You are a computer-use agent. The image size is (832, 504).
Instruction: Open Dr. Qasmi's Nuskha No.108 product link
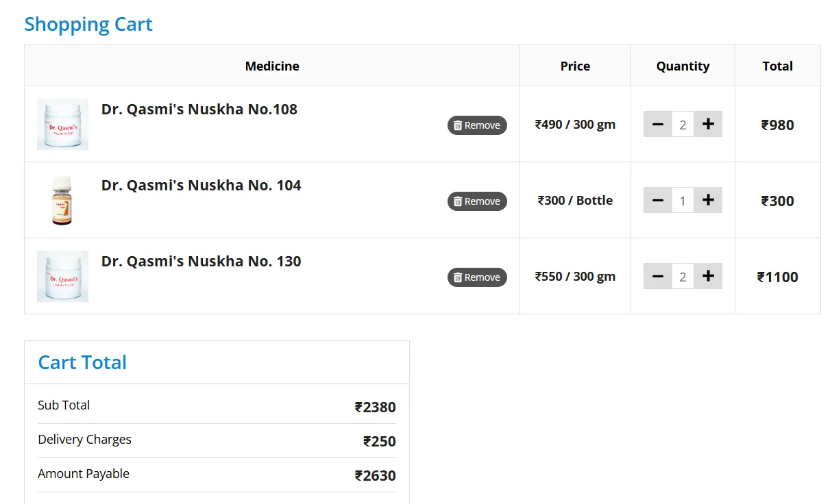coord(199,110)
